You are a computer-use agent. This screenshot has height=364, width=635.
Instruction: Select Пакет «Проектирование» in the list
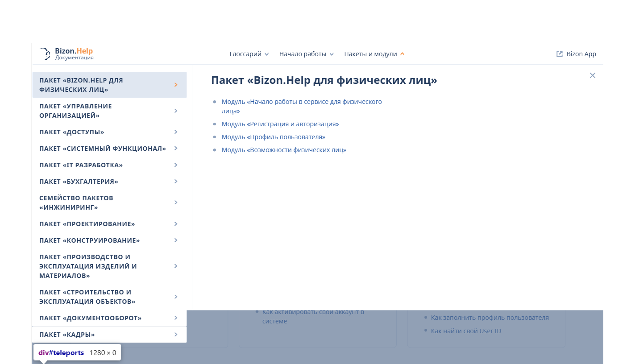coord(87,224)
